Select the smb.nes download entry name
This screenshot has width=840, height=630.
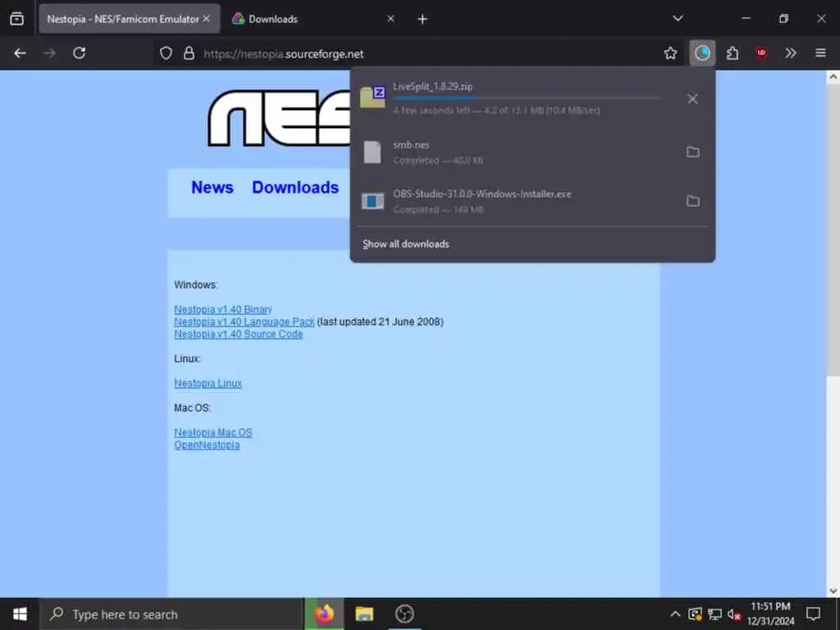click(x=411, y=145)
